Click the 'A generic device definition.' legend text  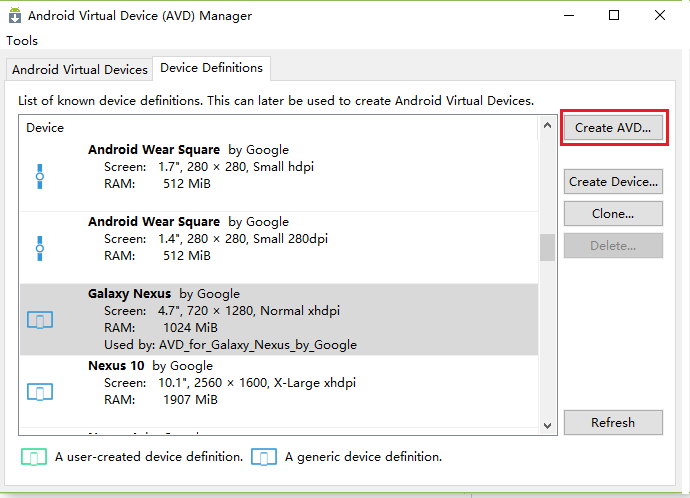pos(363,457)
